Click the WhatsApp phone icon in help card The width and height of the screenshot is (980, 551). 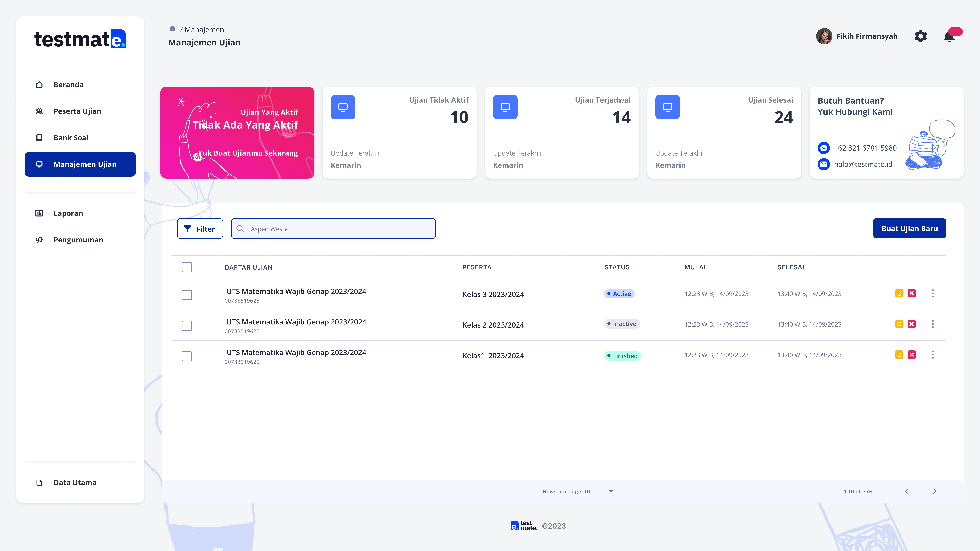point(824,148)
